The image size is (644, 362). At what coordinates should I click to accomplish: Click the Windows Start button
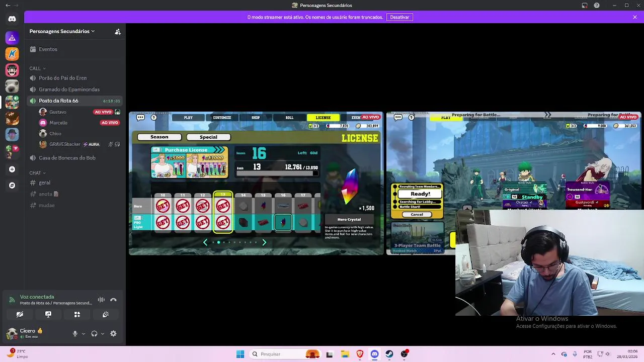click(240, 354)
